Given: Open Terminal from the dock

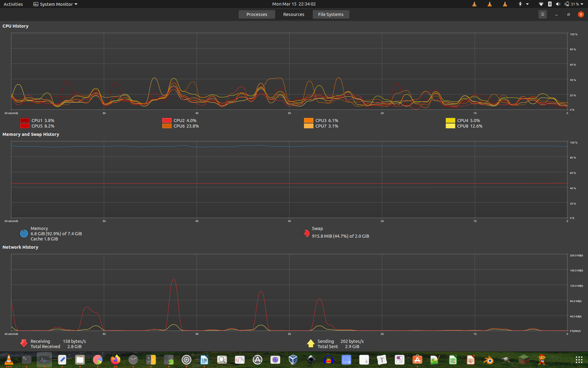Looking at the screenshot, I should (27, 360).
